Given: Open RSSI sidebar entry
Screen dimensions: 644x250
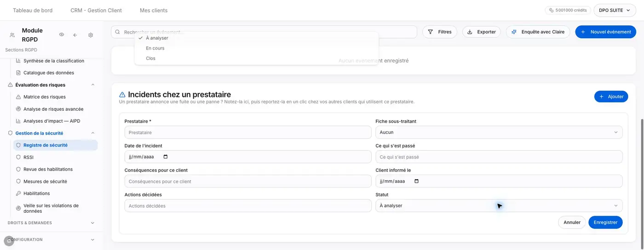Looking at the screenshot, I should pyautogui.click(x=29, y=157).
